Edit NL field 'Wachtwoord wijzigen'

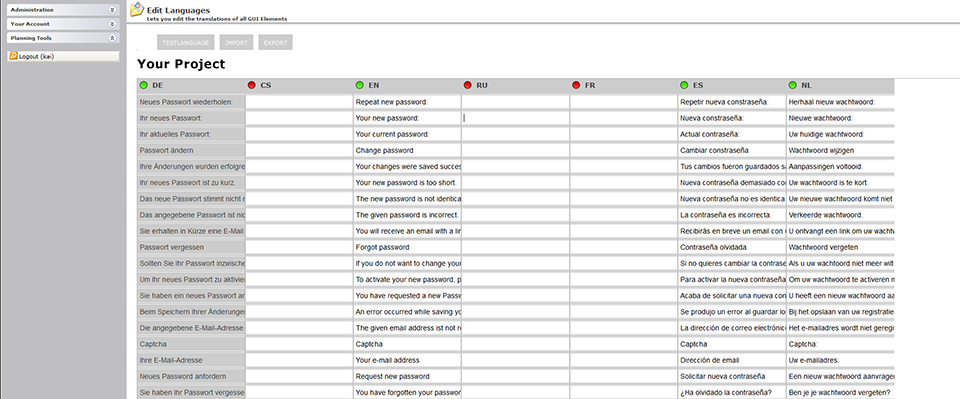point(840,150)
